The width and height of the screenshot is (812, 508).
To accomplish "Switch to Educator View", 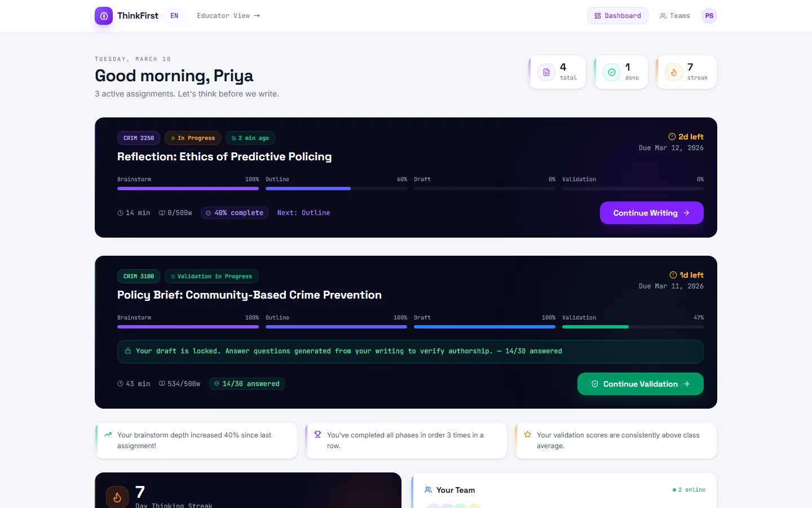I will point(228,16).
